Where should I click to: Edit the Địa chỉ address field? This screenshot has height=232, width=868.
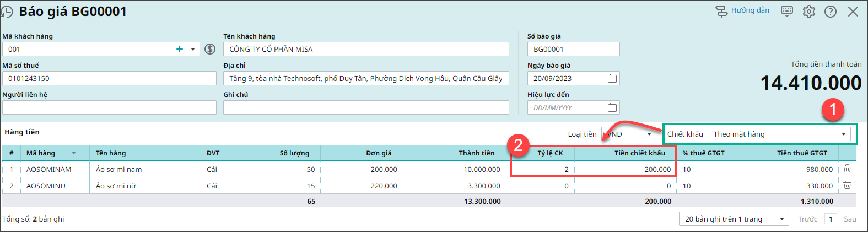coord(366,78)
